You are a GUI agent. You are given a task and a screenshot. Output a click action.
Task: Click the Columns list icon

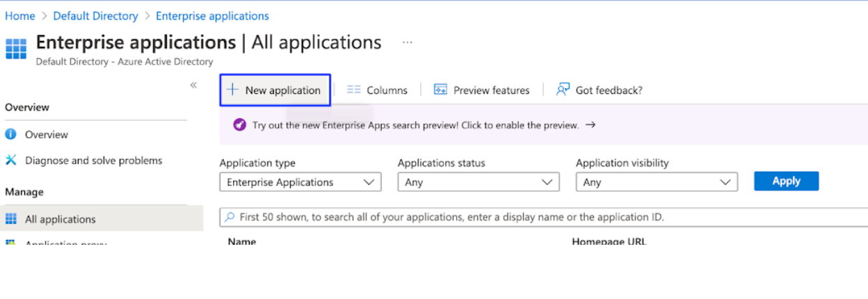point(354,90)
